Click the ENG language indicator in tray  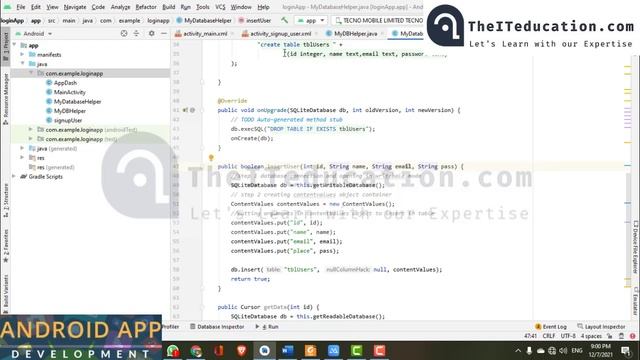pyautogui.click(x=577, y=351)
